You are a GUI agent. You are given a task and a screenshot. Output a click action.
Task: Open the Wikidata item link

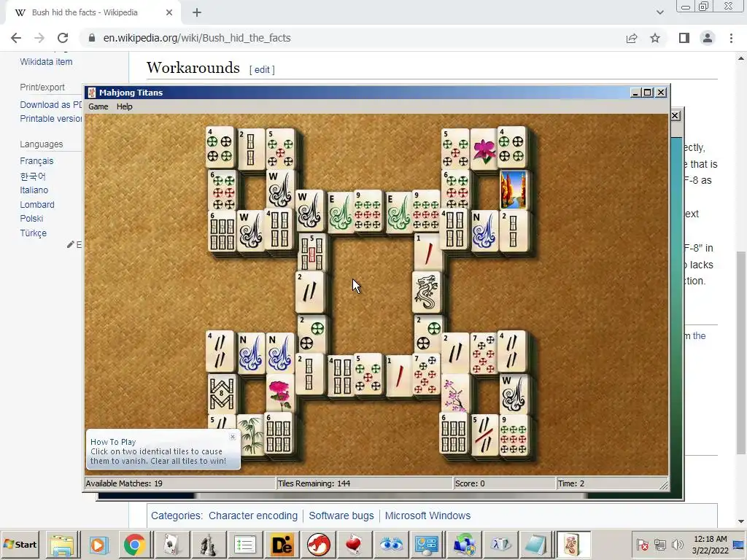[x=46, y=62]
